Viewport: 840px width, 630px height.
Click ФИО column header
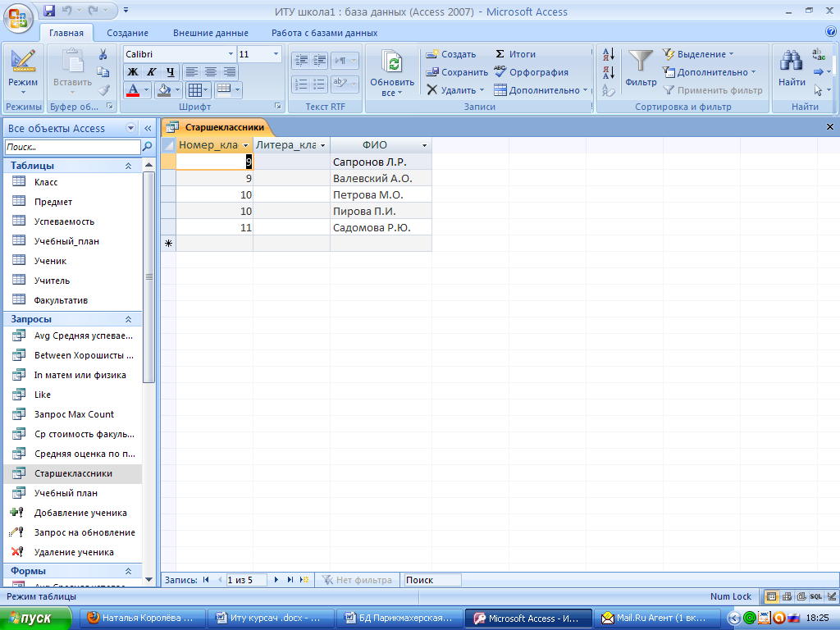pos(374,145)
